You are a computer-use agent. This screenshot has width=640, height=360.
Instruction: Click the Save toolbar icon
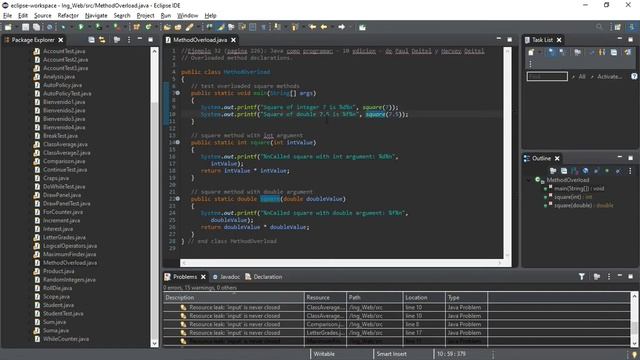[25, 27]
